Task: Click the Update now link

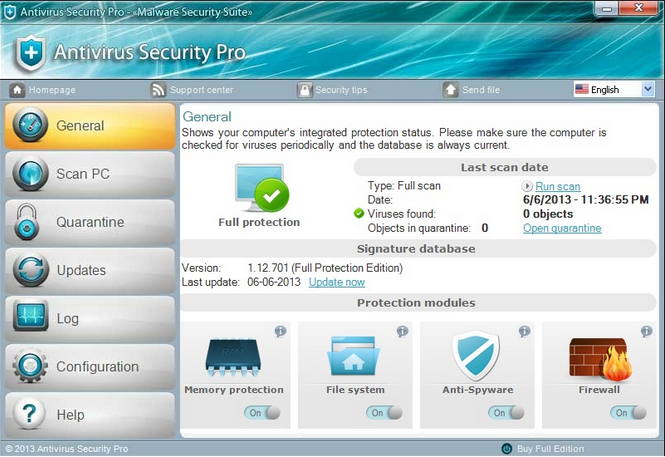Action: tap(337, 282)
